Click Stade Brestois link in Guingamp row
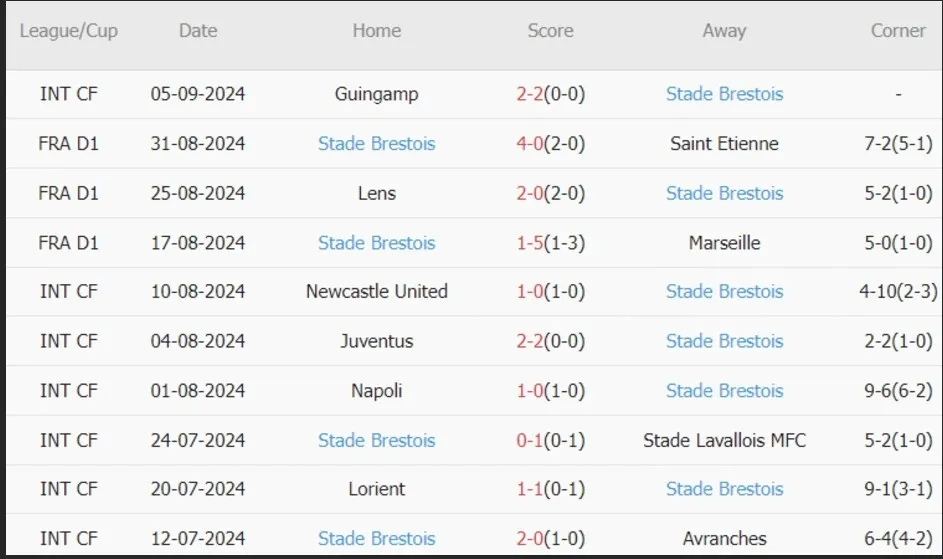This screenshot has height=559, width=943. pos(724,94)
